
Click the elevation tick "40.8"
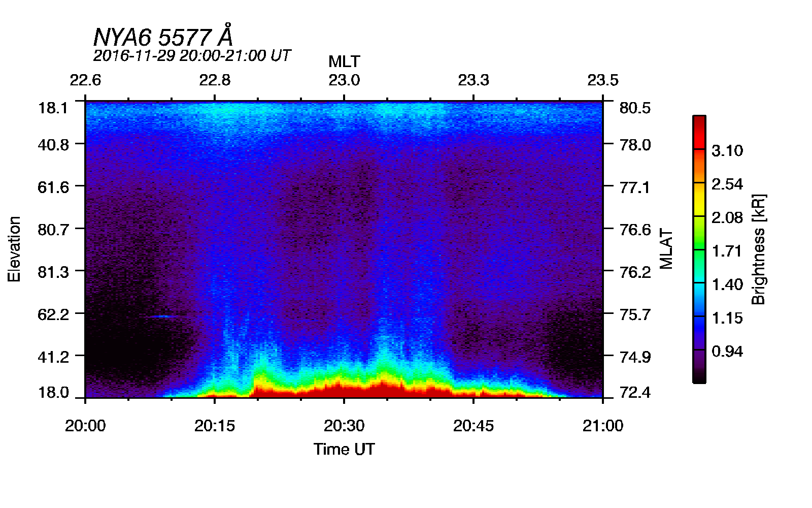[53, 145]
